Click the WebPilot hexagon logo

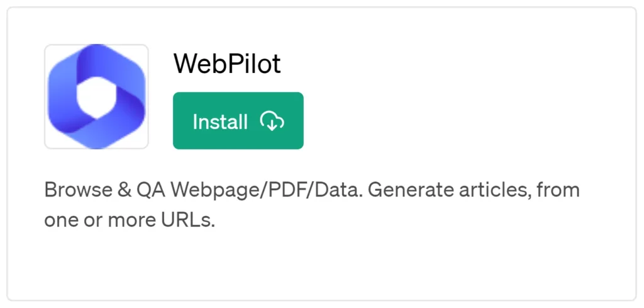tap(96, 96)
